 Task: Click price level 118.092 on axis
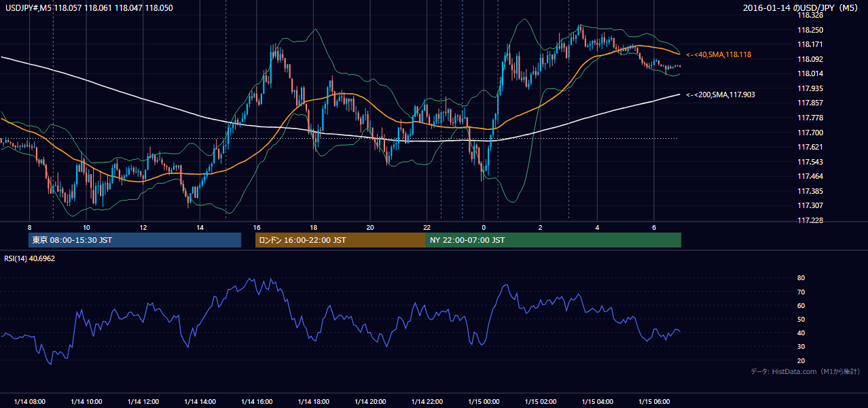tap(810, 59)
